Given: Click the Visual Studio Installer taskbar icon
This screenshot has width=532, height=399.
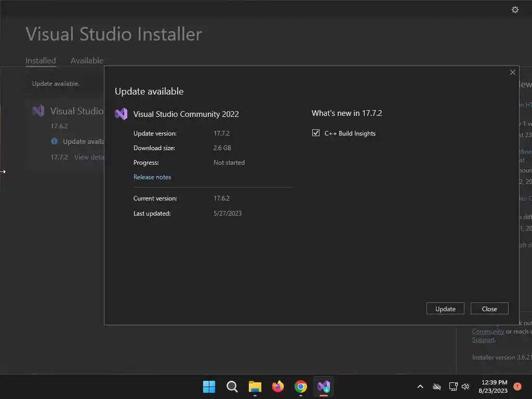Looking at the screenshot, I should 324,387.
